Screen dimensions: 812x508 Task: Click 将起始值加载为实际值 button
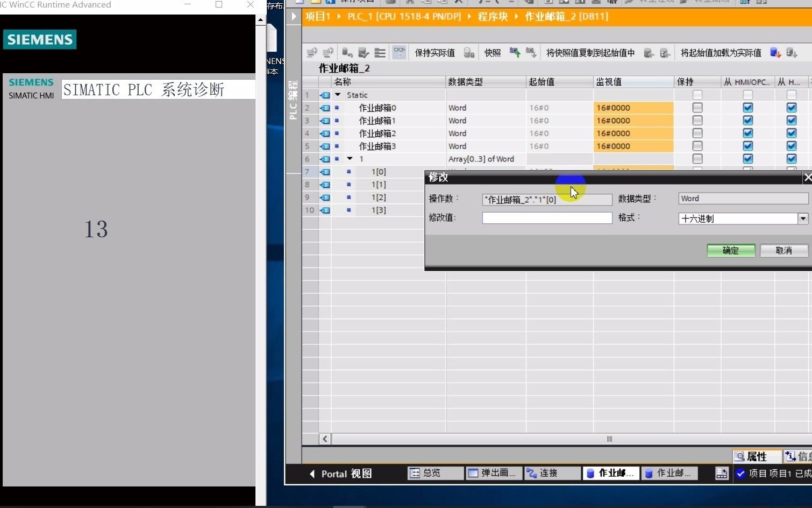click(721, 53)
